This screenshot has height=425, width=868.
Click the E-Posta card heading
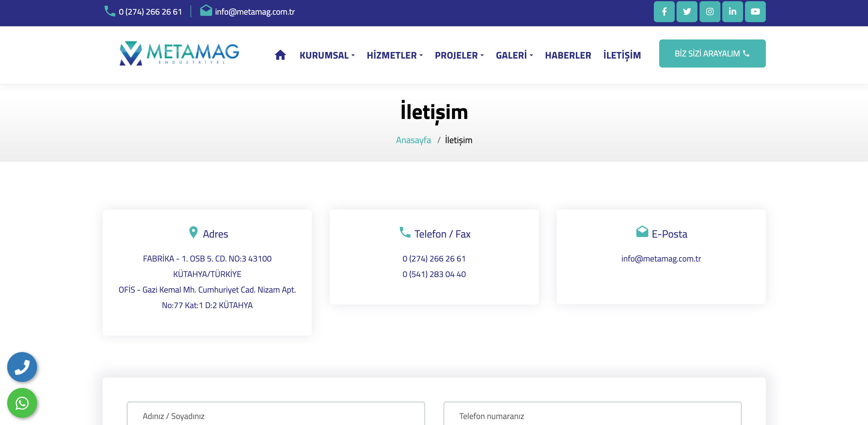point(669,233)
